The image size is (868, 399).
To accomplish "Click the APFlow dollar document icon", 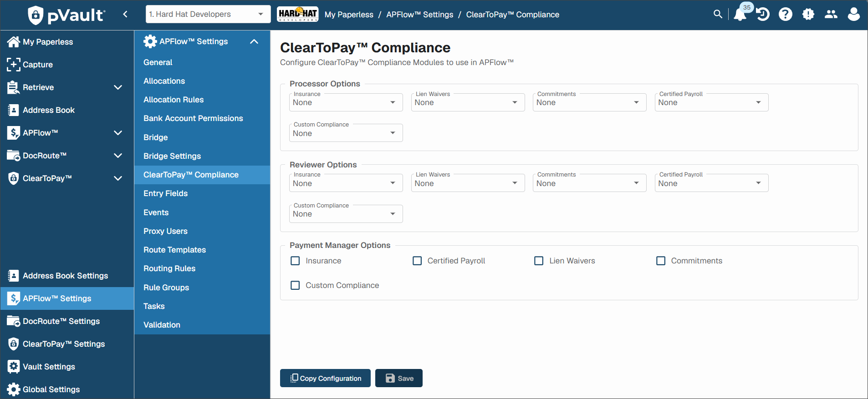I will click(14, 133).
